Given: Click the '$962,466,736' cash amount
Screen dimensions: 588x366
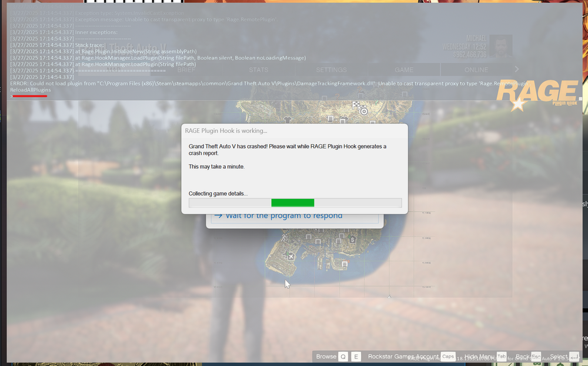Looking at the screenshot, I should tap(469, 55).
